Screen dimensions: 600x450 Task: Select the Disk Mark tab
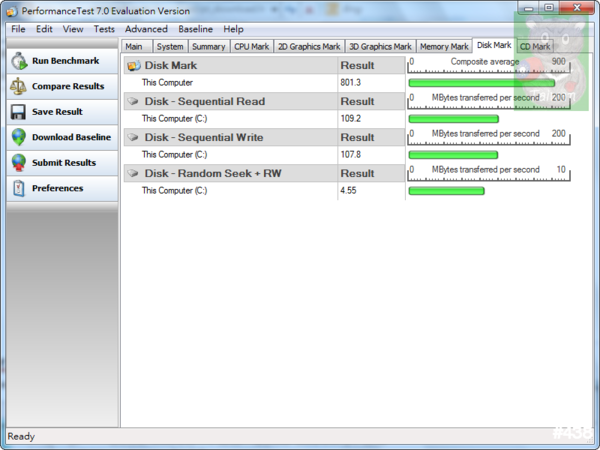click(x=494, y=45)
